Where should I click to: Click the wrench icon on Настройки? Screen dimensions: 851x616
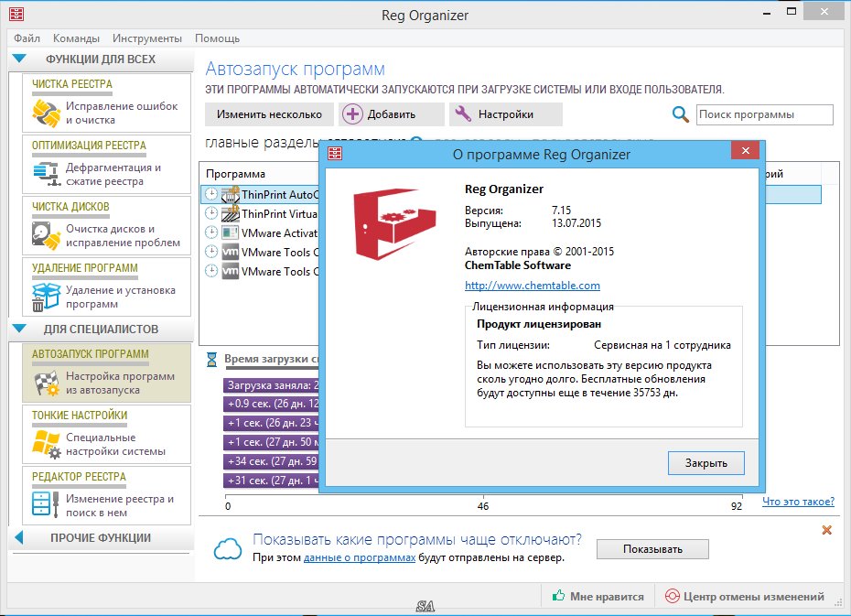462,114
